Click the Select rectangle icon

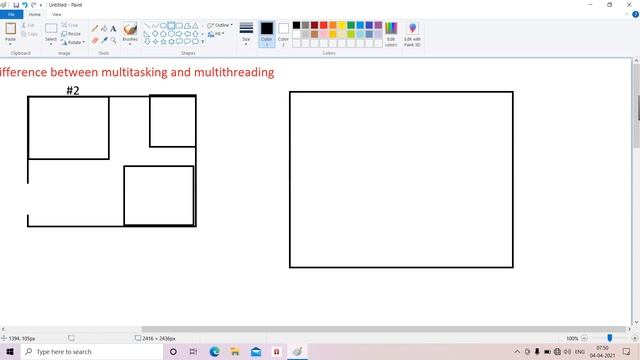tap(51, 29)
